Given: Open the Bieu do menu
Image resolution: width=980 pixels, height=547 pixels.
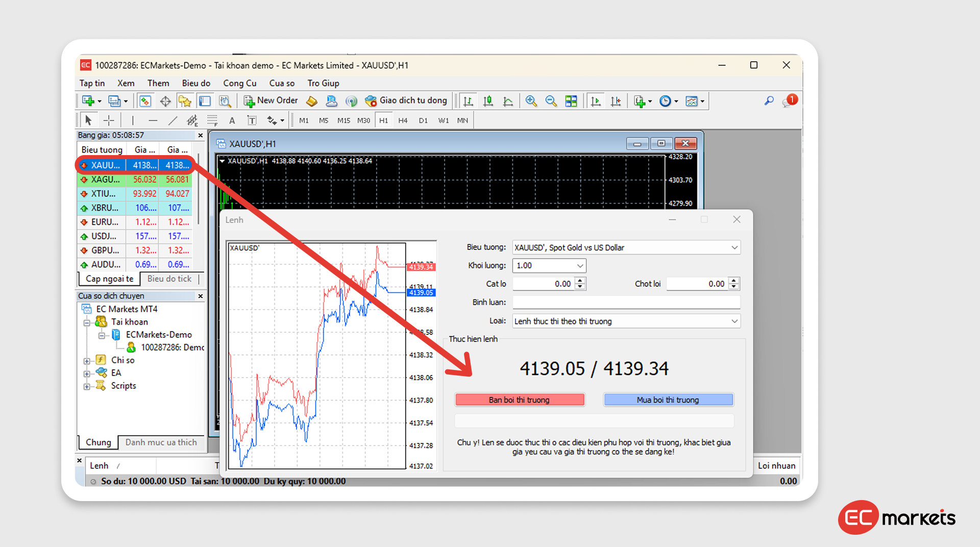Looking at the screenshot, I should coord(196,83).
